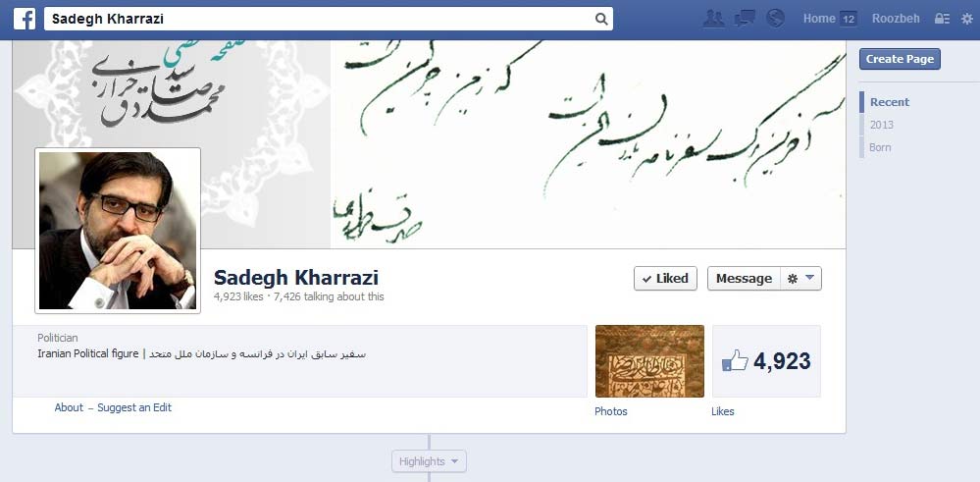Jump to 2013 in the timeline
The width and height of the screenshot is (980, 482).
tap(881, 125)
